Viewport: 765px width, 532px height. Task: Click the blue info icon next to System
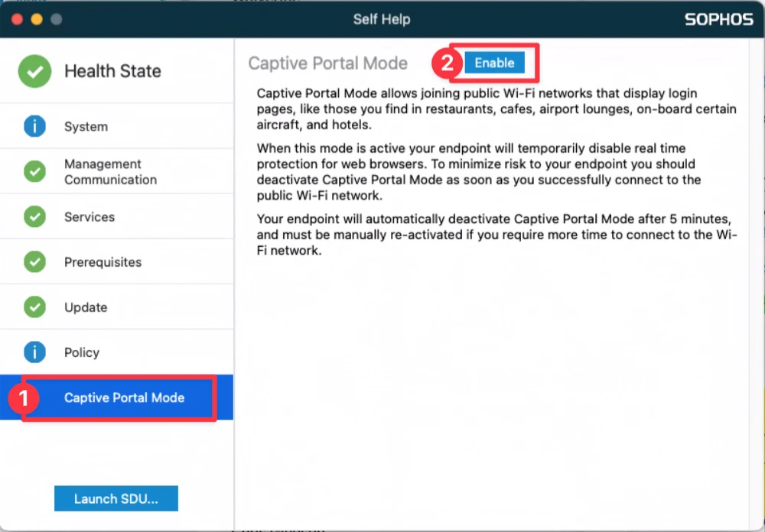(x=34, y=125)
